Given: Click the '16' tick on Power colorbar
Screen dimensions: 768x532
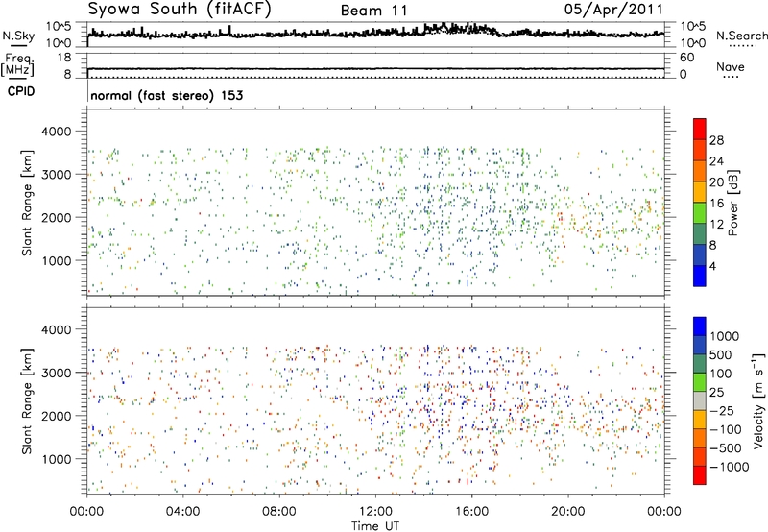Looking at the screenshot, I should [x=716, y=204].
